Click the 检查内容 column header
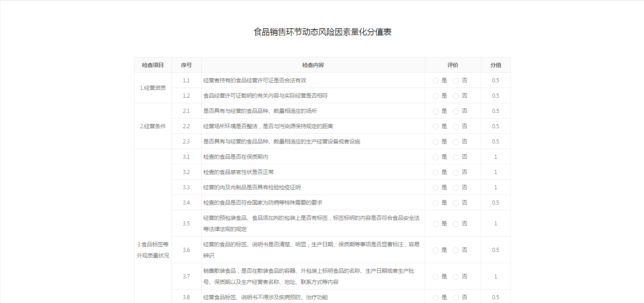Viewport: 644px width, 303px height. [313, 65]
